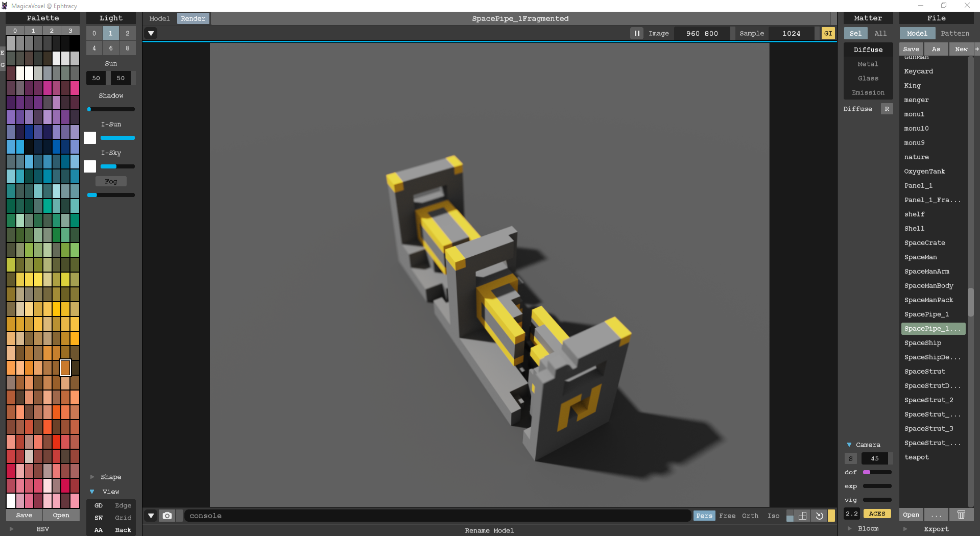This screenshot has width=980, height=536.
Task: Click the reset camera rotation icon
Action: click(x=819, y=516)
